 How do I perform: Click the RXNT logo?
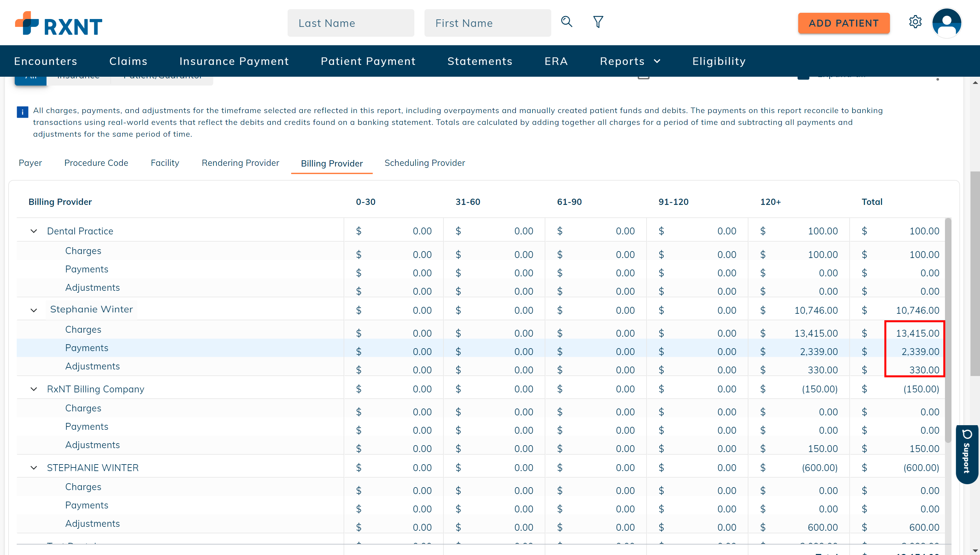point(59,24)
